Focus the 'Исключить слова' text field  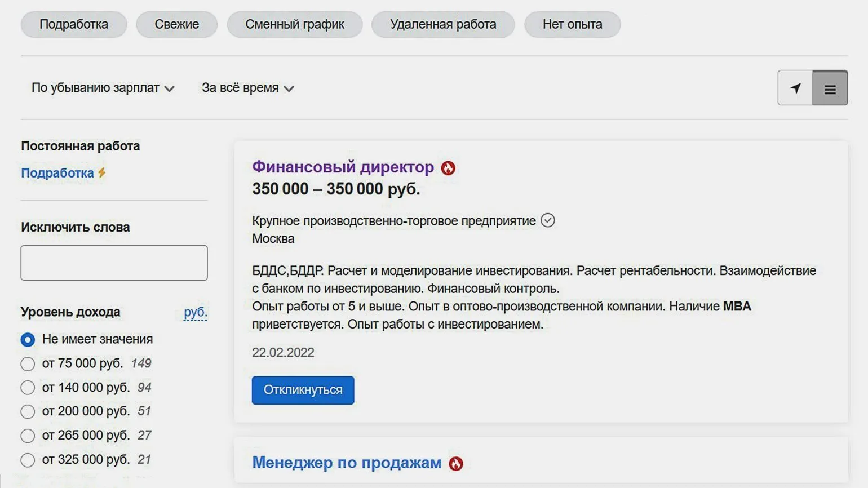[114, 263]
